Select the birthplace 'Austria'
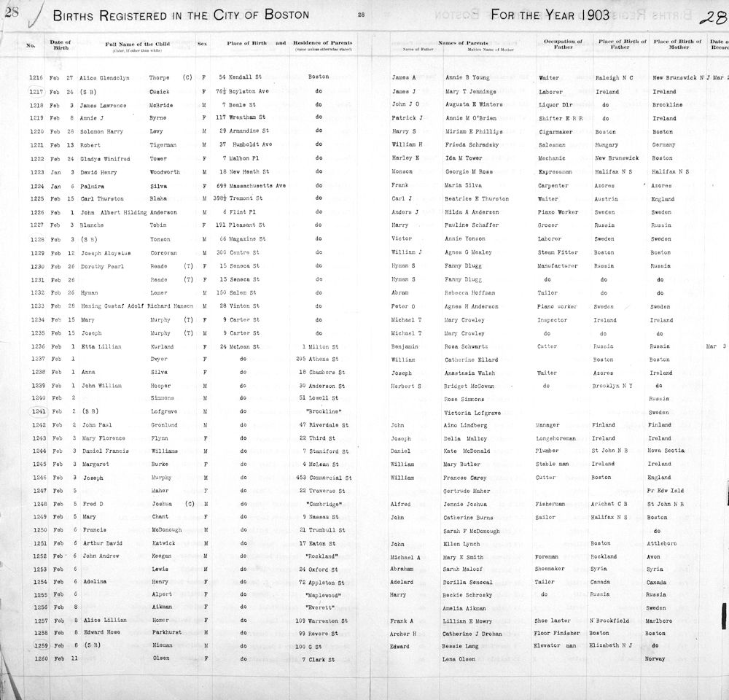729x700 pixels. (607, 199)
